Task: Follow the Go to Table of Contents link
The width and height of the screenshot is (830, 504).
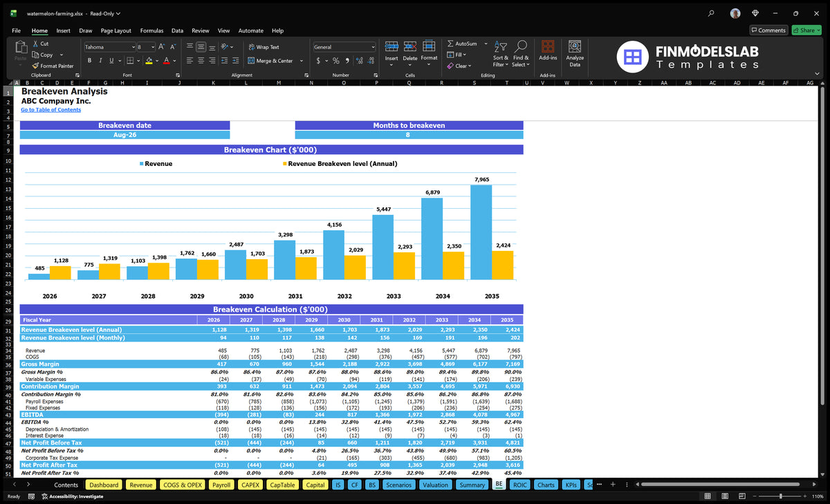Action: click(x=50, y=110)
